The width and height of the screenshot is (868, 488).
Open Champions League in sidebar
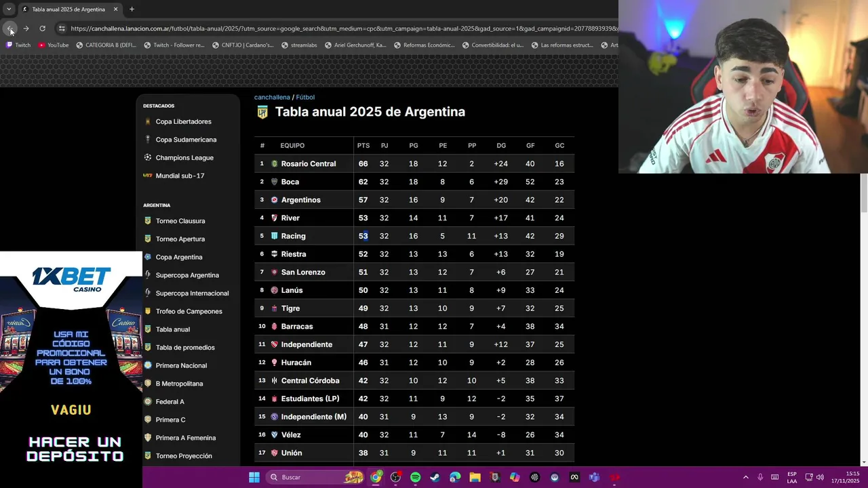click(x=184, y=157)
